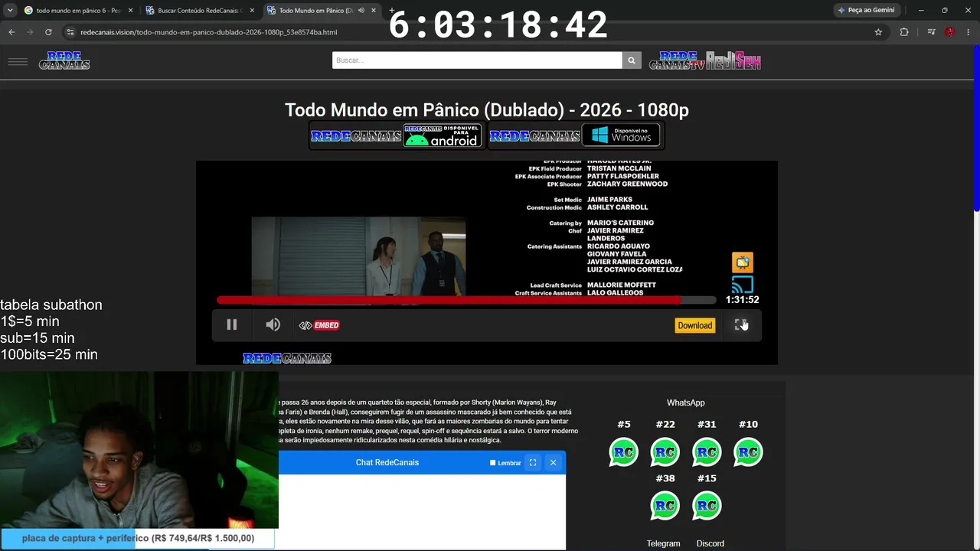Open the browser profile avatar
The image size is (980, 551).
click(950, 32)
